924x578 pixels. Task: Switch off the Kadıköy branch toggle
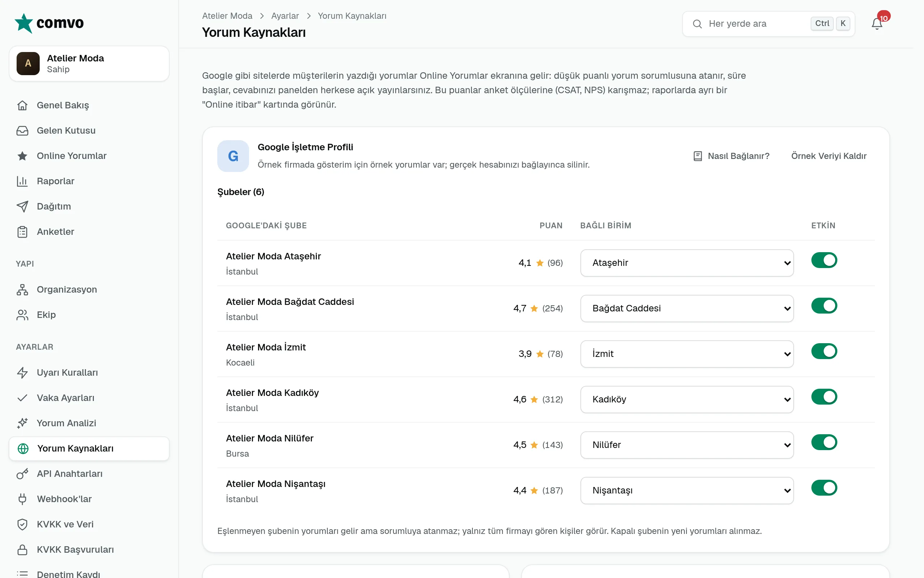point(824,397)
